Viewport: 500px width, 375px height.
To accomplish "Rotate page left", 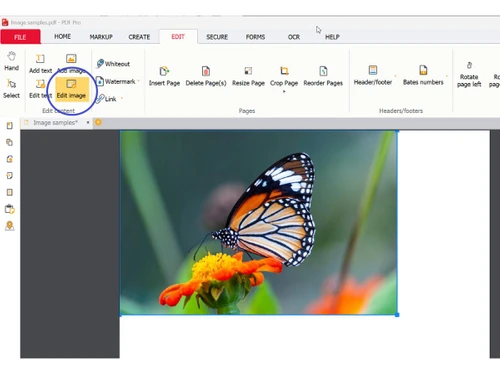I will pos(469,75).
